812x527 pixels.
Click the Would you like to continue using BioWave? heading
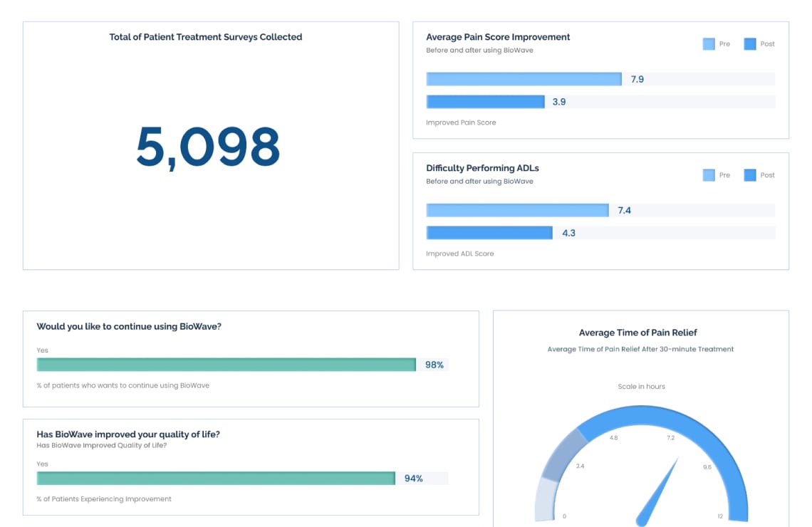click(129, 327)
